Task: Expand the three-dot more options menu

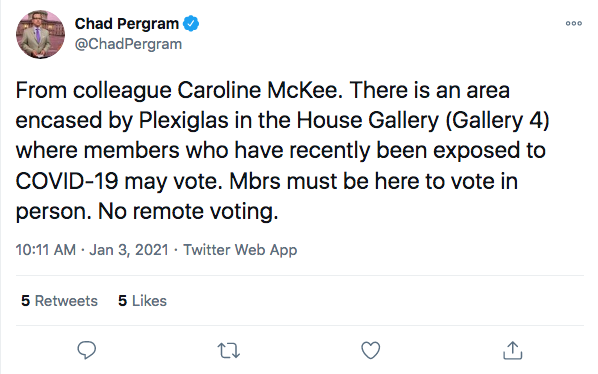Action: [574, 23]
